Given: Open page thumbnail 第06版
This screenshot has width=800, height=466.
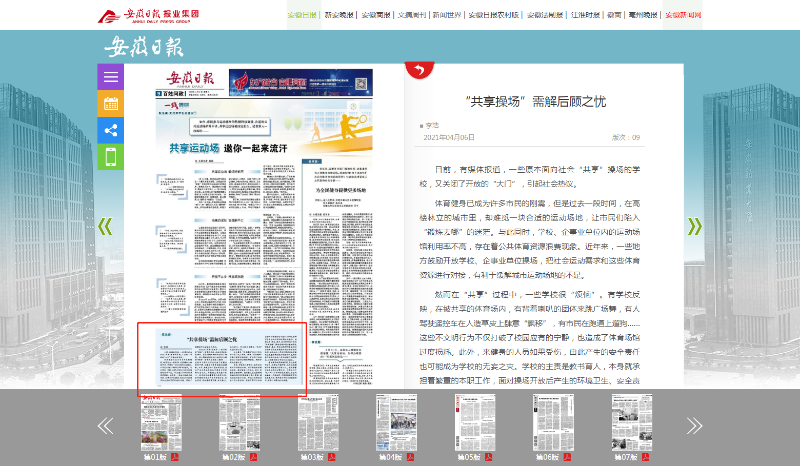Looking at the screenshot, I should (554, 423).
